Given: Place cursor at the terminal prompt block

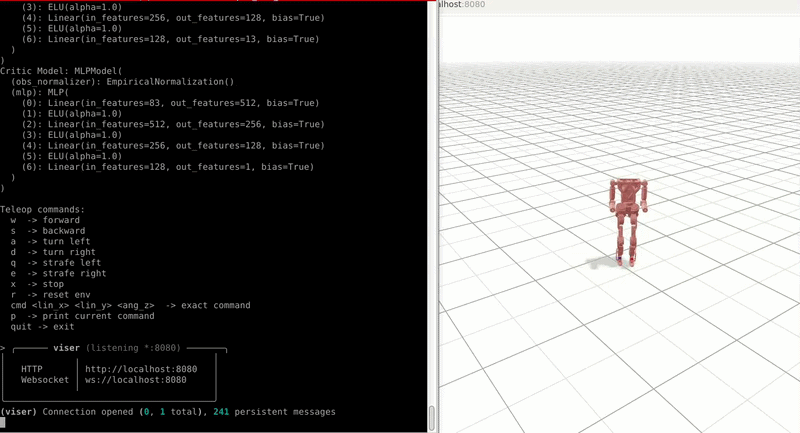Looking at the screenshot, I should [x=3, y=423].
